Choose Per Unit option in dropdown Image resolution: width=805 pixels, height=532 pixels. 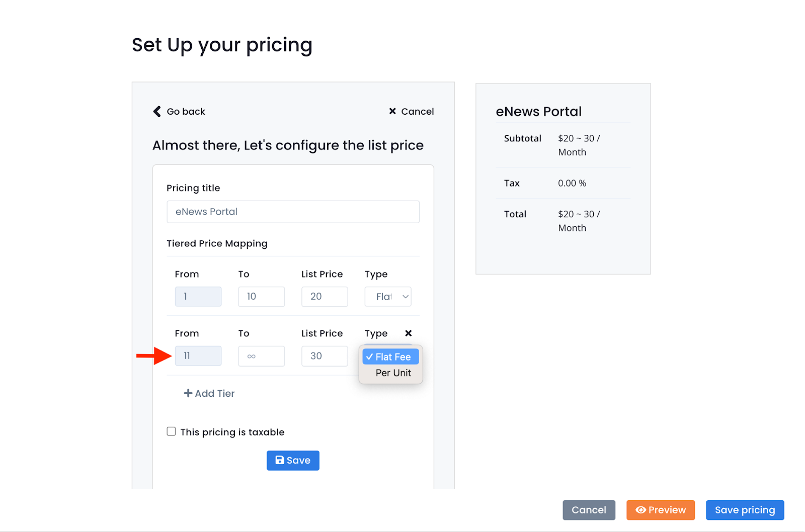(x=393, y=373)
